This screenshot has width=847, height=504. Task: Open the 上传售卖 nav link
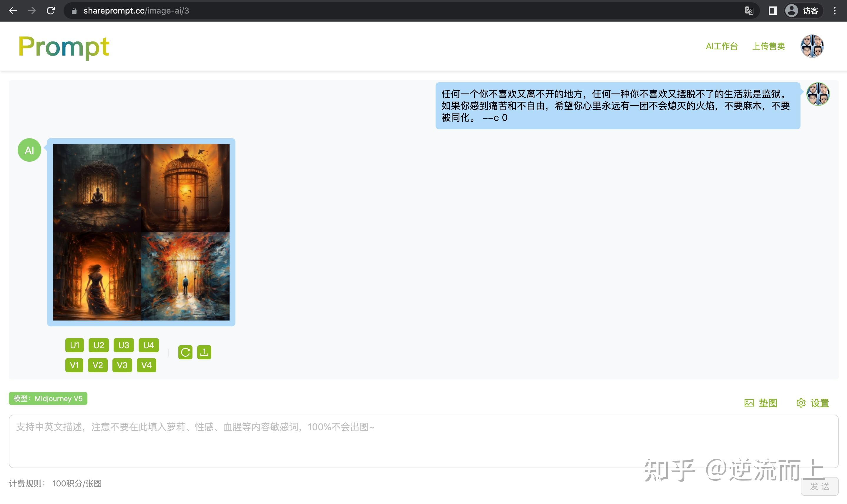click(768, 46)
